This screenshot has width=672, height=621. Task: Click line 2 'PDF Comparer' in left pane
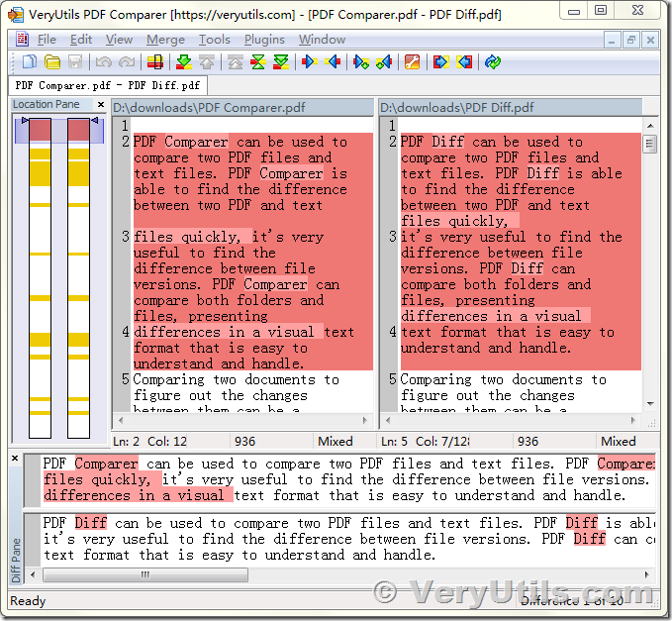click(180, 142)
